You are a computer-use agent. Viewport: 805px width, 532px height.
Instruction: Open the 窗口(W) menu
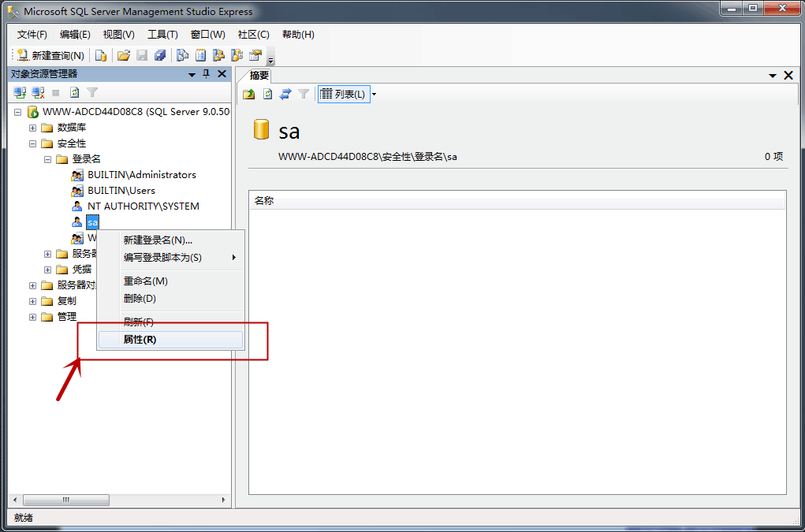[208, 35]
